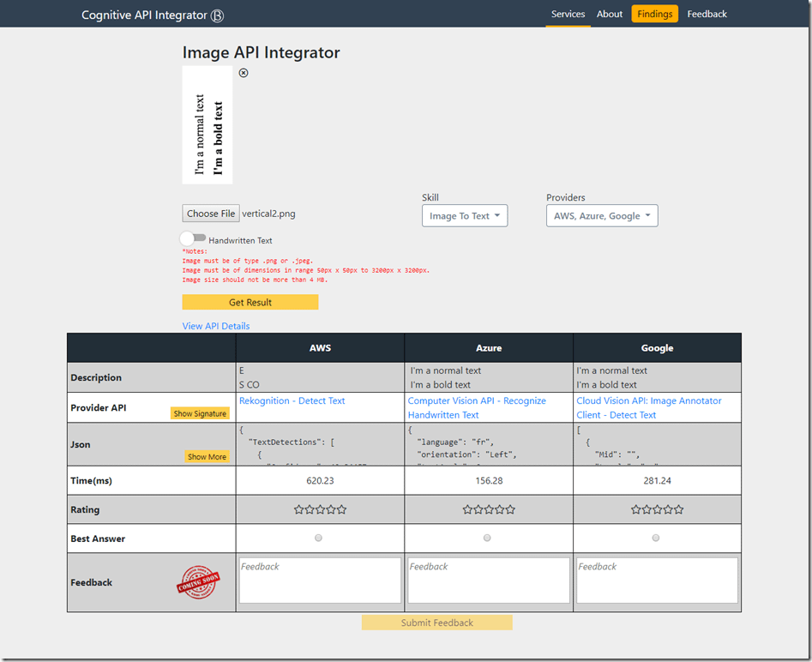The width and height of the screenshot is (812, 662).
Task: Open the Image To Text skill dropdown
Action: pos(465,216)
